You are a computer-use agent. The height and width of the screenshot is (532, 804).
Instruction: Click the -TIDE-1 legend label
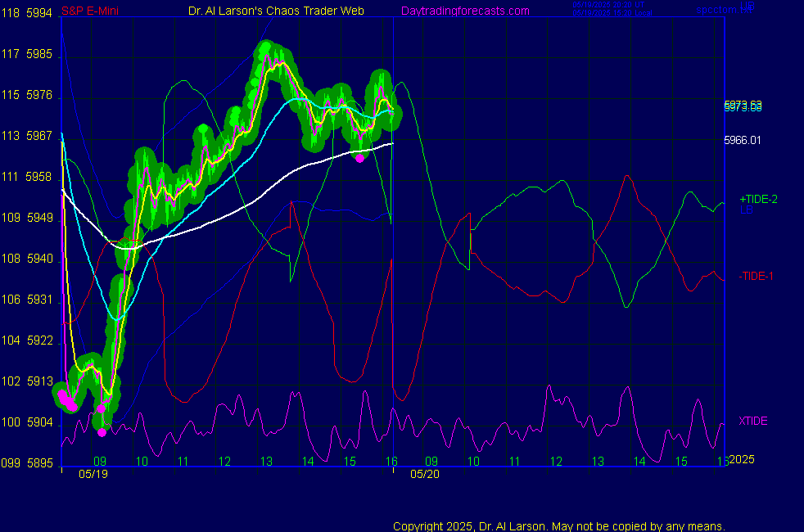[x=757, y=276]
